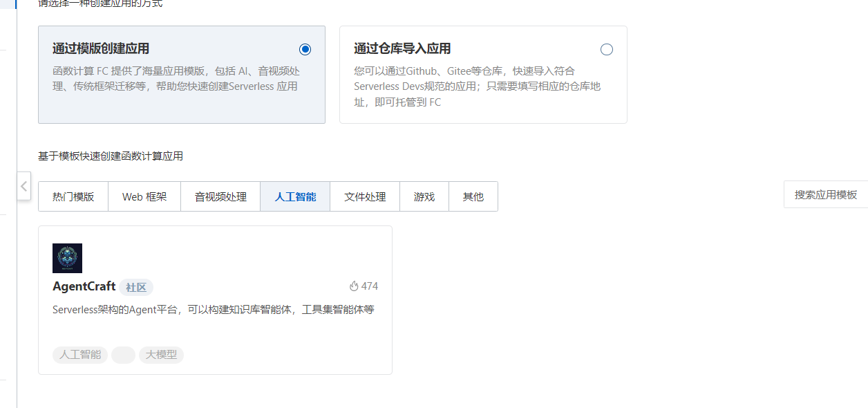The height and width of the screenshot is (408, 868).
Task: Click the 通过模版创建应用 card heading
Action: (x=101, y=48)
